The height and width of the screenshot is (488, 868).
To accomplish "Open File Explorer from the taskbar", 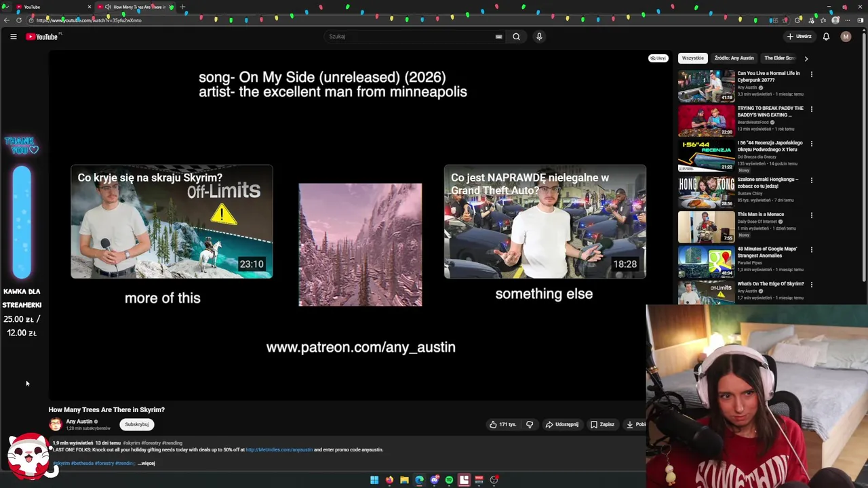I will [x=404, y=480].
